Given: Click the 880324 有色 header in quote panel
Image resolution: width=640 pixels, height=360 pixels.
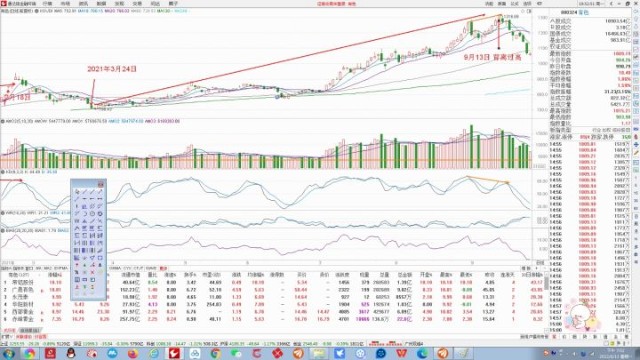Looking at the screenshot, I should pos(575,13).
